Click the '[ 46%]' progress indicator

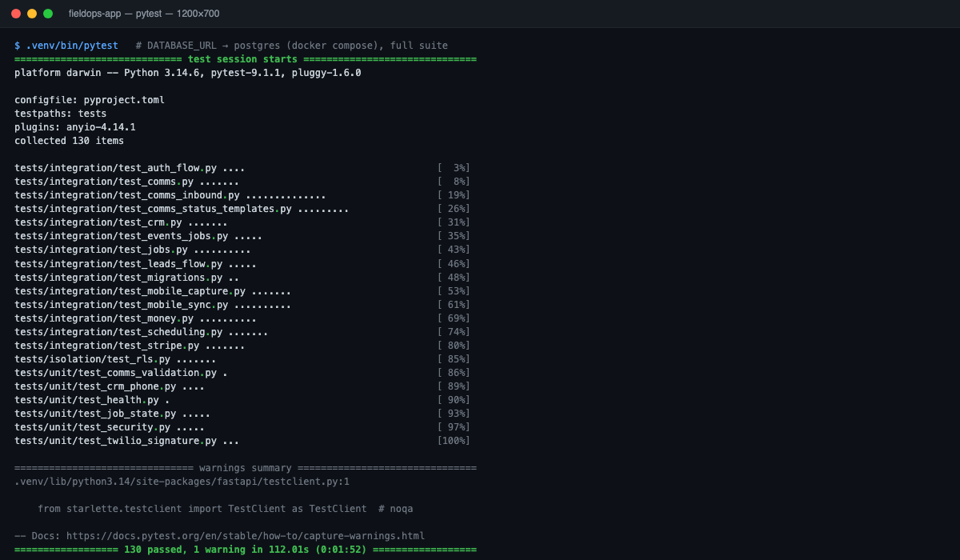454,264
